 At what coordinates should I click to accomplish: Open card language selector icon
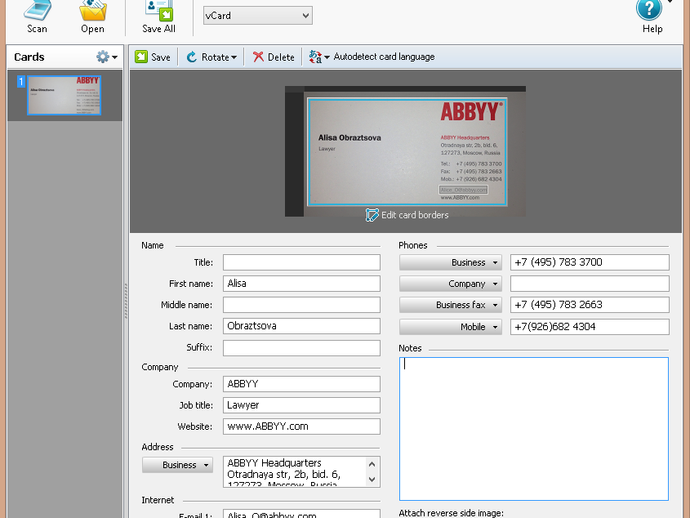pyautogui.click(x=315, y=57)
